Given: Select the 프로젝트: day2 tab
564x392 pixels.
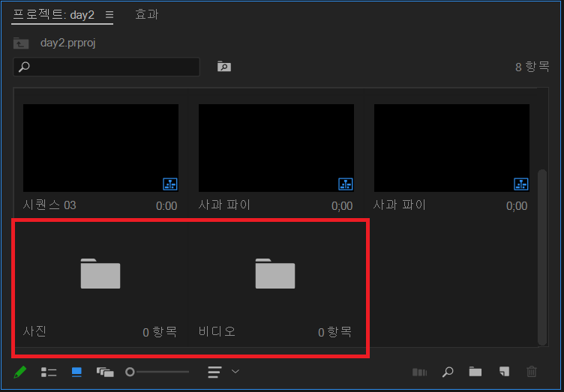Looking at the screenshot, I should coord(53,15).
